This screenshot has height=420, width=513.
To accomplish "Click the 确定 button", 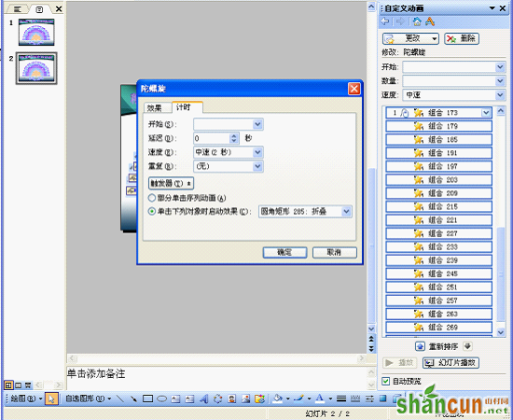I will (284, 252).
